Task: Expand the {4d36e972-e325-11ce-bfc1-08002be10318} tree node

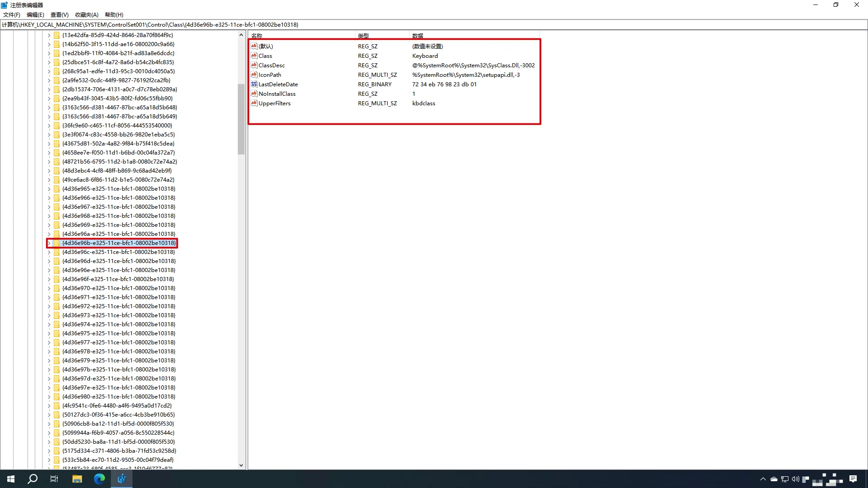Action: [x=49, y=306]
